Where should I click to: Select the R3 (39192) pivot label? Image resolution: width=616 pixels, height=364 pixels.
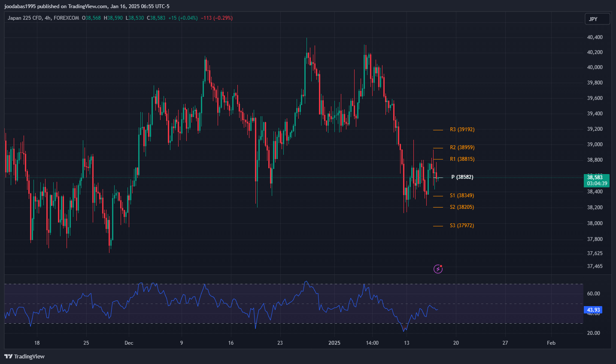(462, 129)
